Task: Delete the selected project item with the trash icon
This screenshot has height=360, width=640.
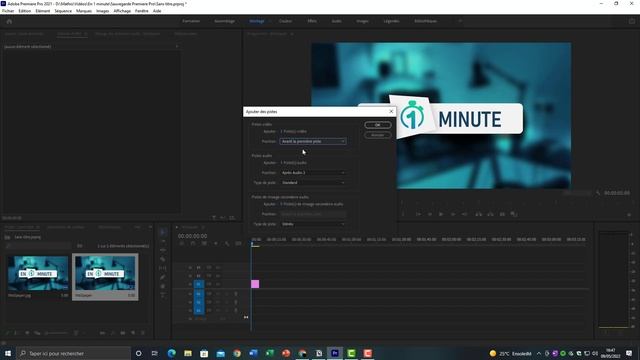Action: [x=143, y=333]
